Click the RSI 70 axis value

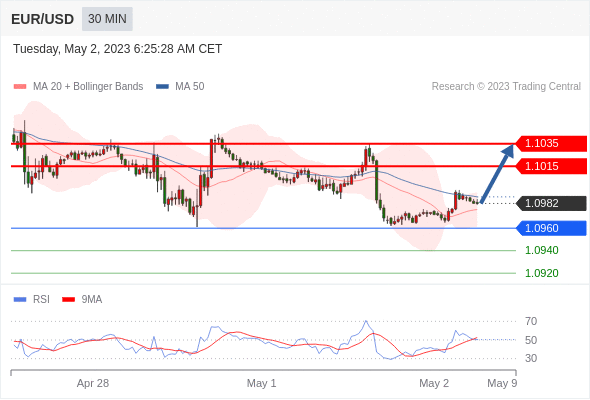(x=531, y=321)
